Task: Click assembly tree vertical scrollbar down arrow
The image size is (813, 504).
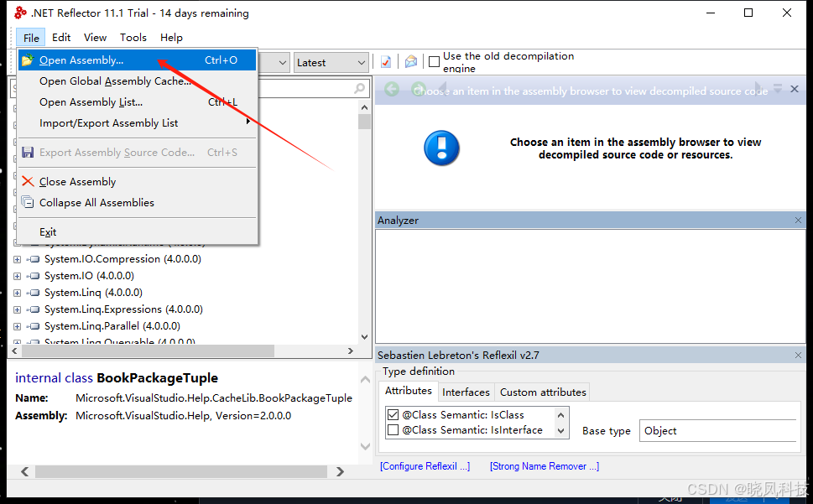Action: (364, 337)
